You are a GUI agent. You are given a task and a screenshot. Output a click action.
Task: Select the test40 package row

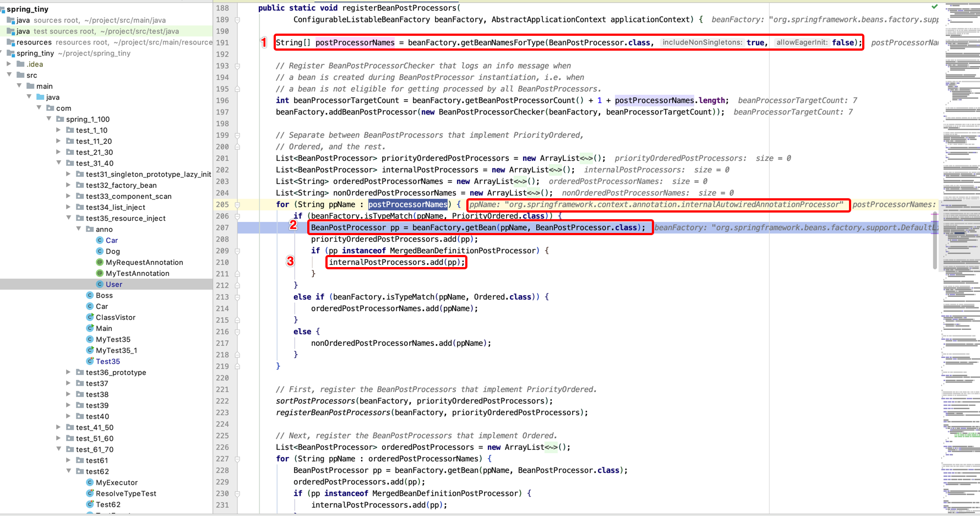click(106, 416)
